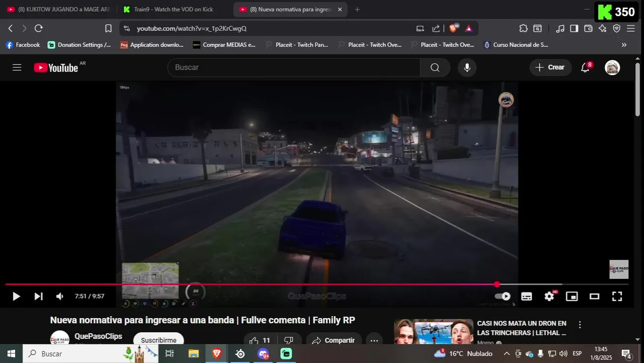Open YouTube notifications bell

(x=586, y=68)
